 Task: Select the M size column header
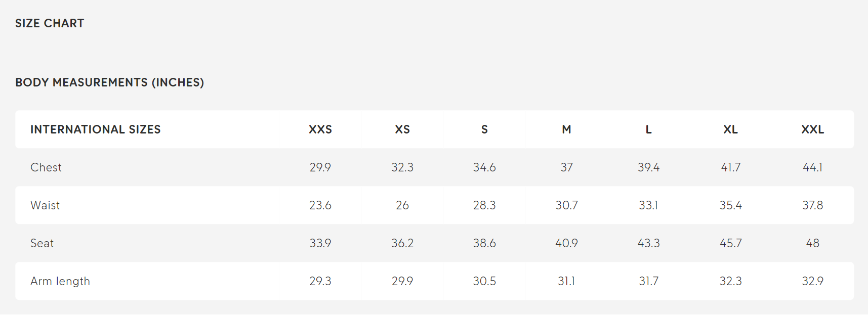(x=566, y=129)
